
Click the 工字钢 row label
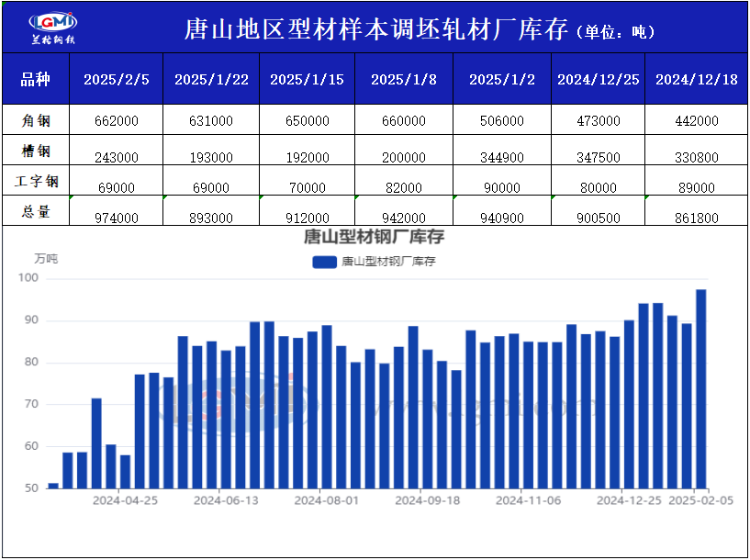pos(35,181)
